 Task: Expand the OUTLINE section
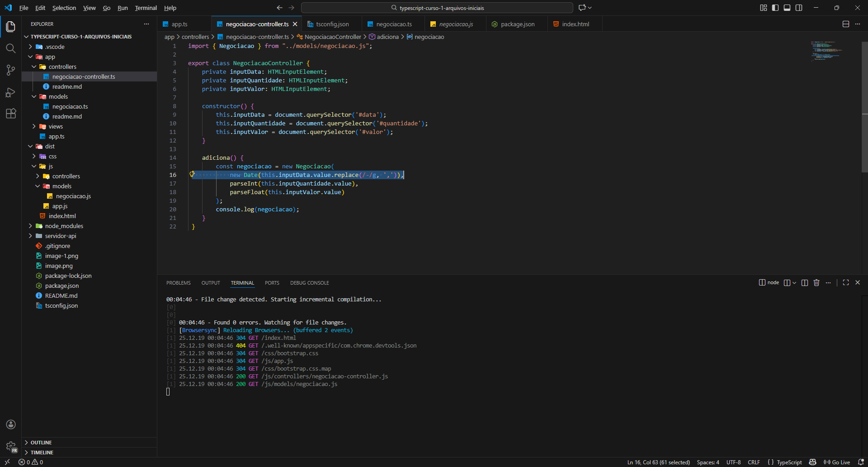[x=41, y=443]
